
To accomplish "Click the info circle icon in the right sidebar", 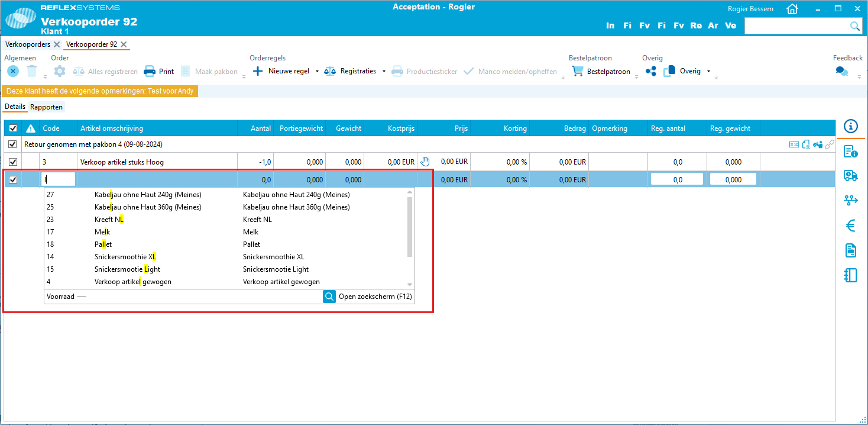I will point(850,126).
